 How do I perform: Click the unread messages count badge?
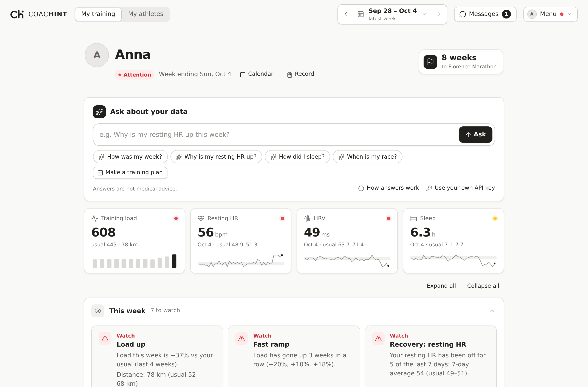tap(506, 14)
